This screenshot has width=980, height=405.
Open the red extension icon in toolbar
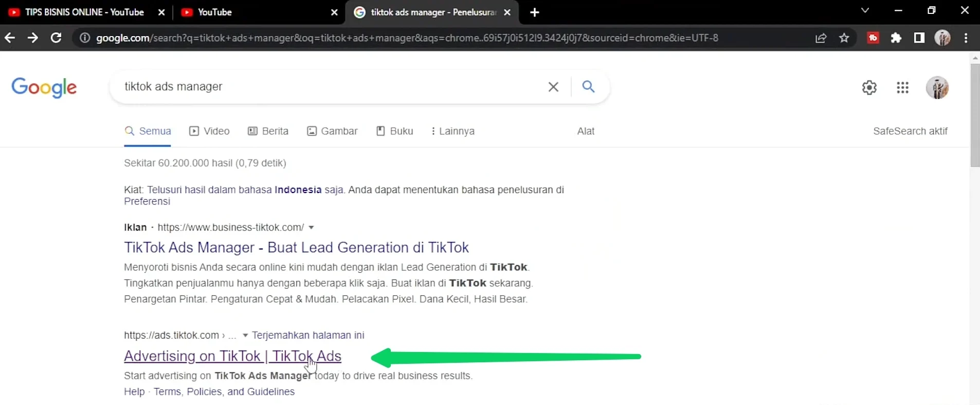(873, 38)
